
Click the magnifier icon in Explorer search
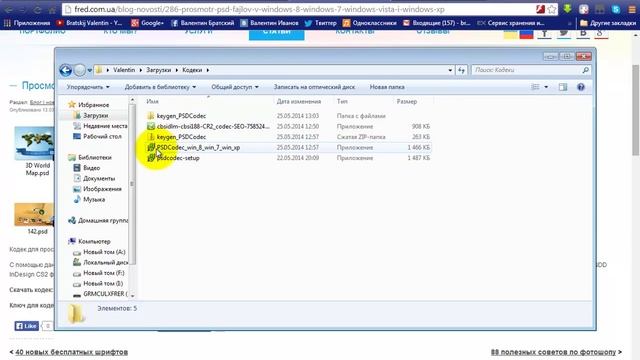(x=586, y=70)
